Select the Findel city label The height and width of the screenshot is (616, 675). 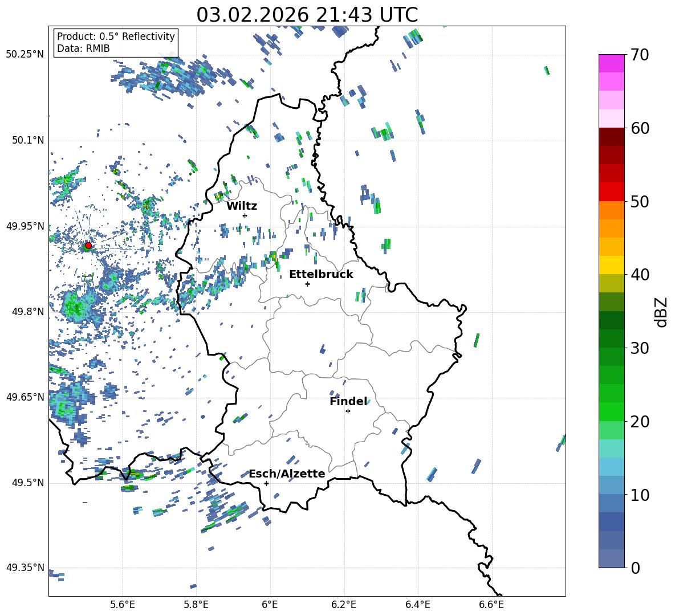pyautogui.click(x=348, y=401)
